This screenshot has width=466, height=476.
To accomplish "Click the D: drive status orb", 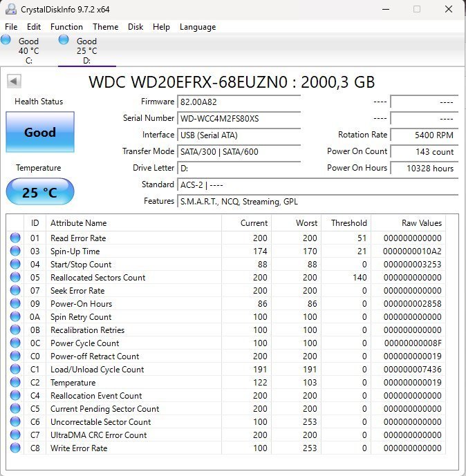I will click(64, 40).
